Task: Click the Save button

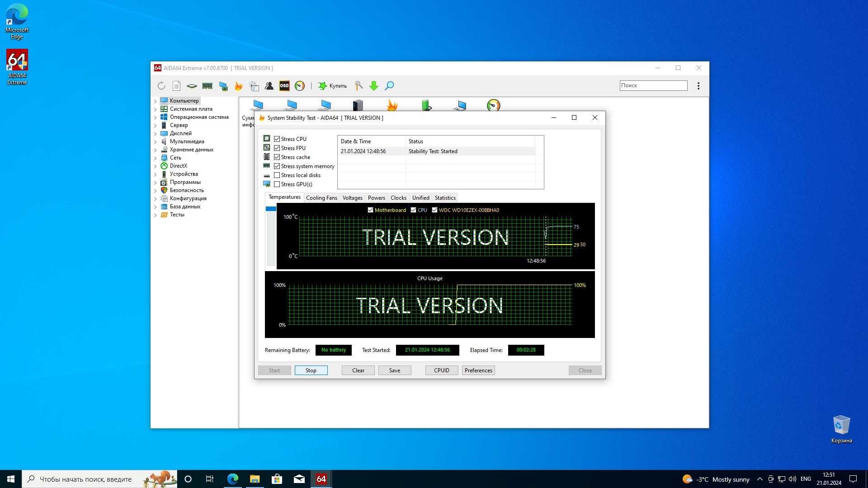Action: pyautogui.click(x=395, y=371)
